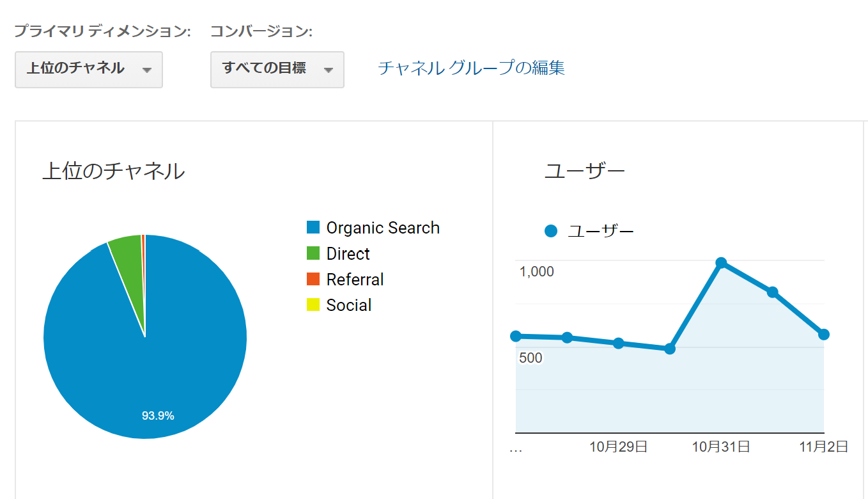This screenshot has width=868, height=499.
Task: Click the data point above 10月29日
Action: click(618, 344)
